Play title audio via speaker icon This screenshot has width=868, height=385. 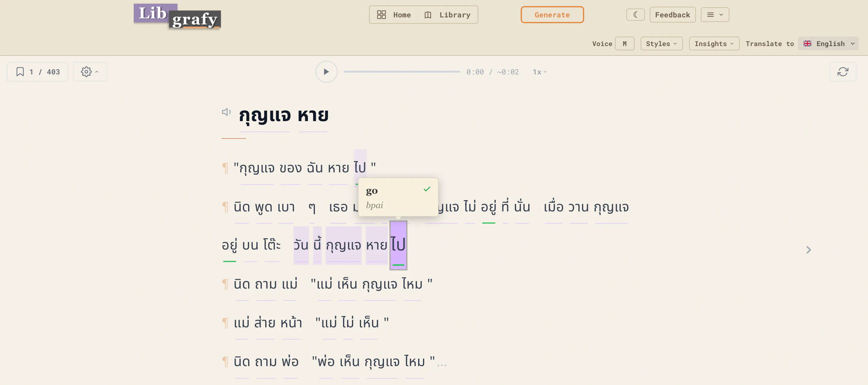[226, 112]
